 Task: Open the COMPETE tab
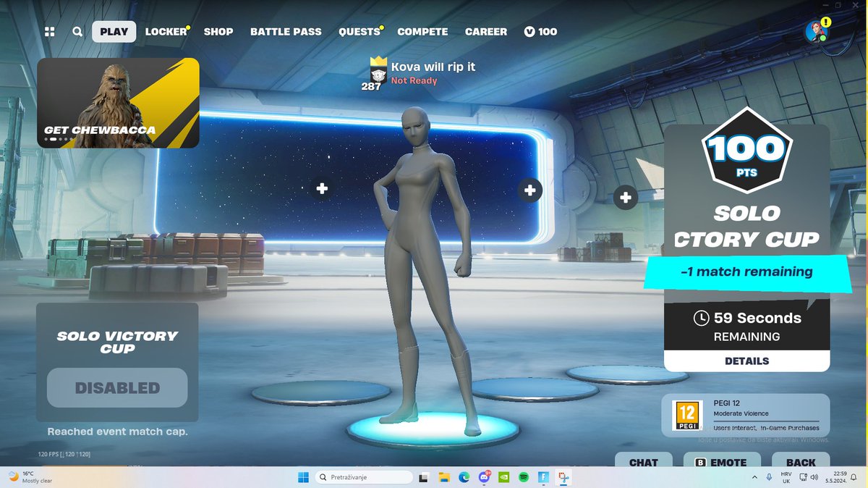[x=422, y=32]
